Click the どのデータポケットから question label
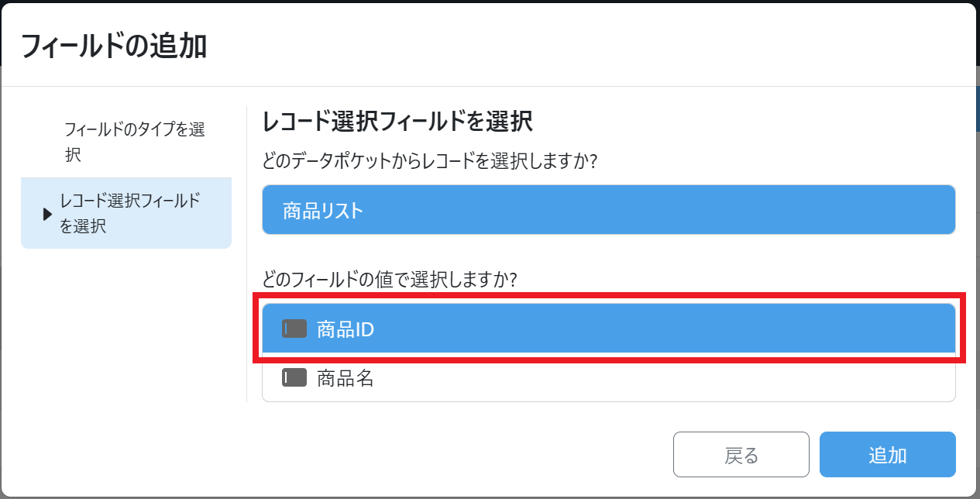This screenshot has width=980, height=499. [434, 161]
